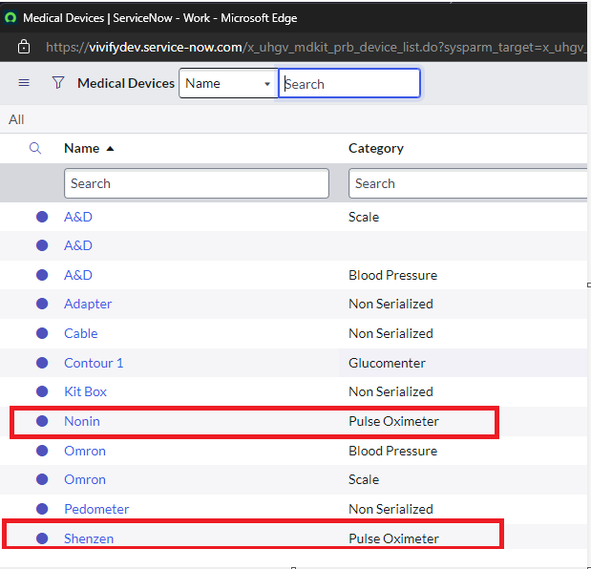Click the record dot beside Cable
591x569 pixels.
[42, 333]
